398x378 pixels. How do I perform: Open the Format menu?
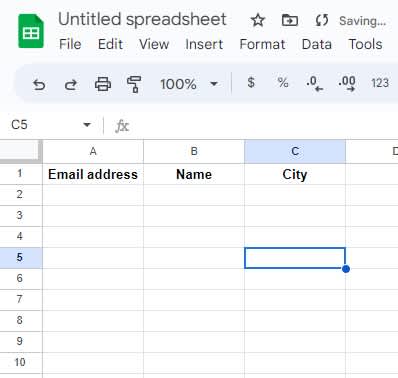tap(262, 44)
